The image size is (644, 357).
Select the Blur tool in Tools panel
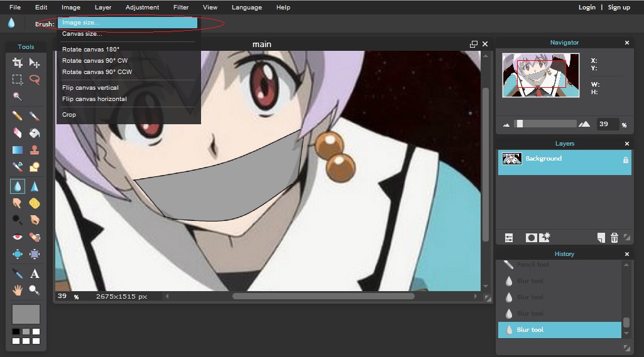(x=17, y=186)
